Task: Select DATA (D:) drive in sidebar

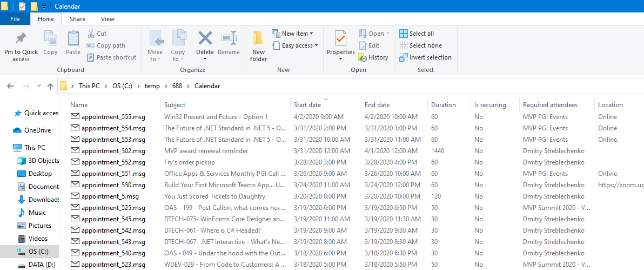Action: point(36,265)
